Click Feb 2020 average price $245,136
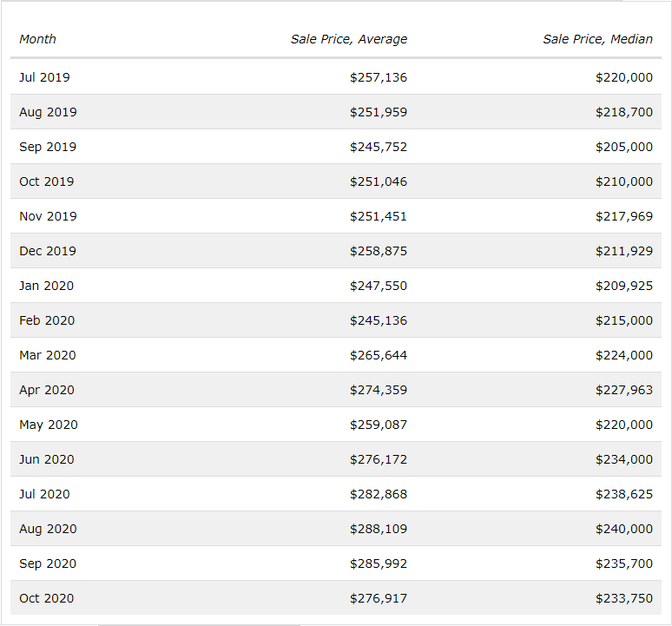672x626 pixels. pyautogui.click(x=379, y=320)
